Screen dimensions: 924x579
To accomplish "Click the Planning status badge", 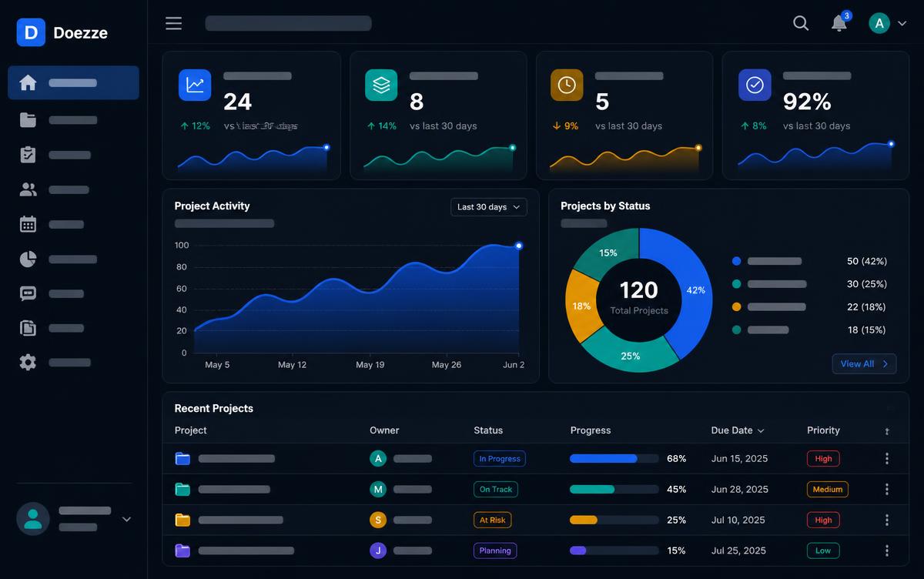I will click(495, 551).
